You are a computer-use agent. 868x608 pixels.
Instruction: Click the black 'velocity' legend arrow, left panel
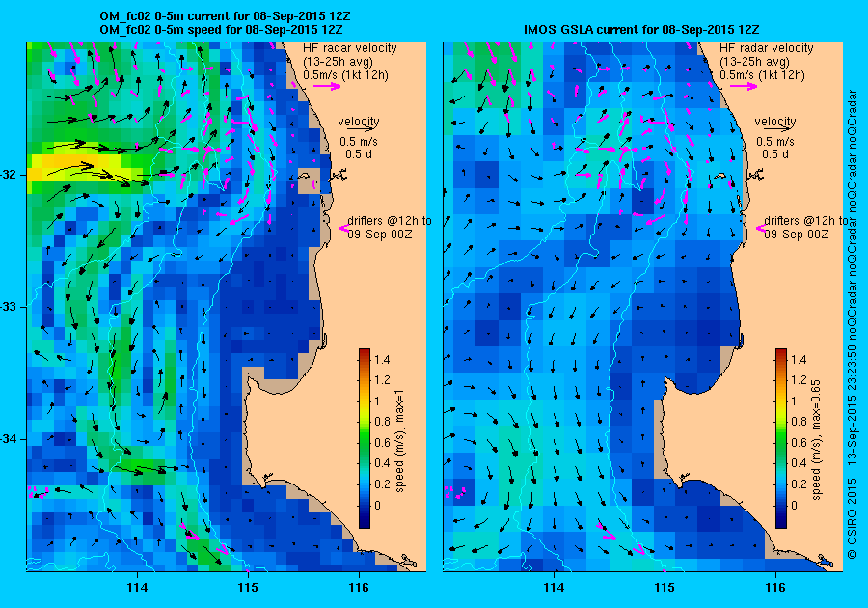coord(359,128)
